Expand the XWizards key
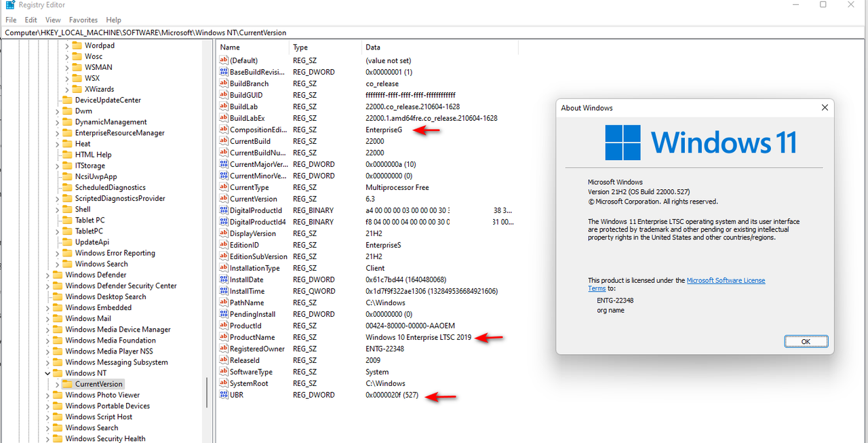This screenshot has width=868, height=443. point(67,89)
